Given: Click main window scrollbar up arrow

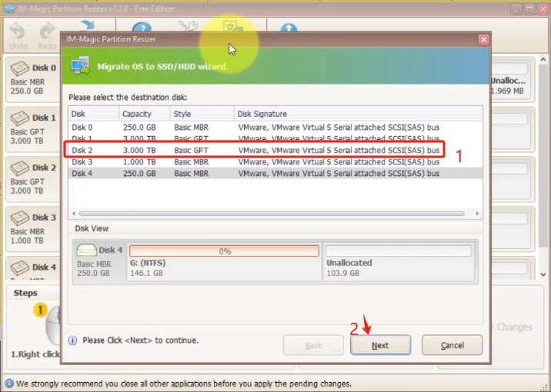Looking at the screenshot, I should tap(543, 60).
